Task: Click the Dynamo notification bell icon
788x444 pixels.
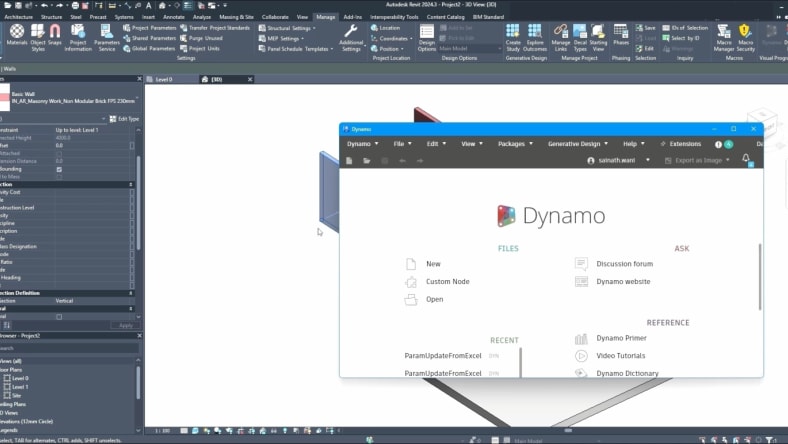Action: click(x=746, y=160)
